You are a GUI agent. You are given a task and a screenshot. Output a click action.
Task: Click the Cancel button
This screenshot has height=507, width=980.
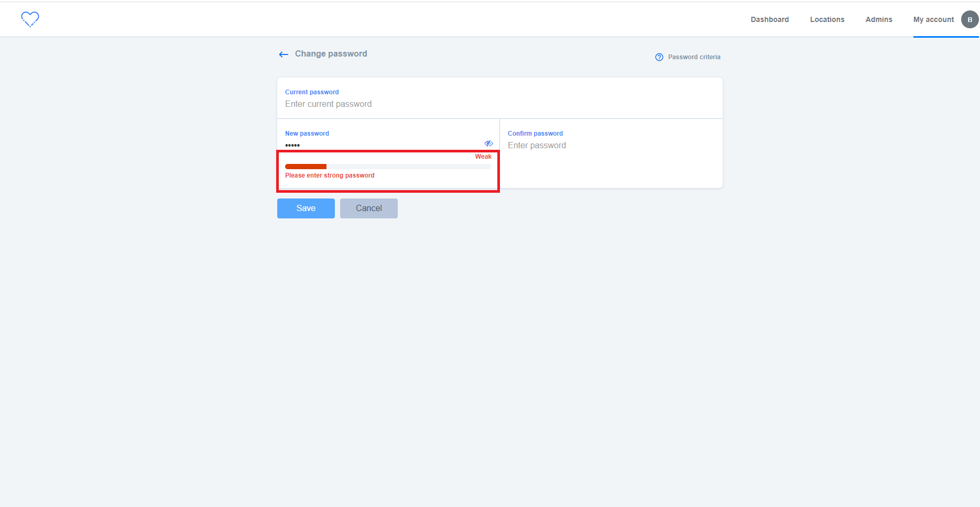368,208
